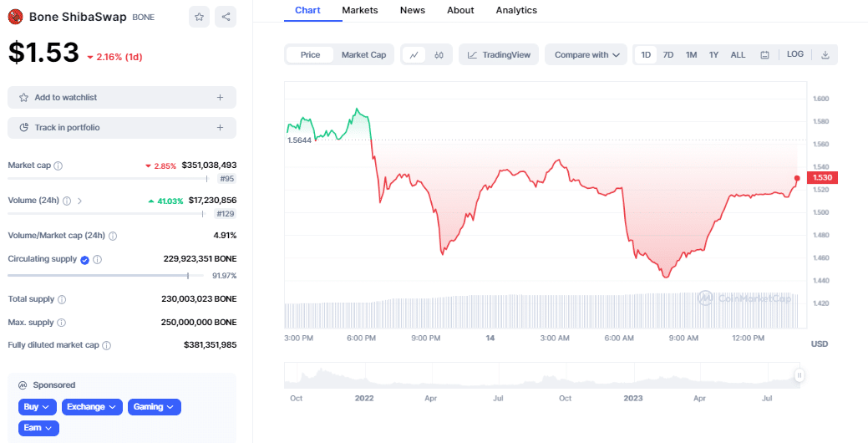The height and width of the screenshot is (443, 868).
Task: Open the Compare with dropdown
Action: point(586,55)
